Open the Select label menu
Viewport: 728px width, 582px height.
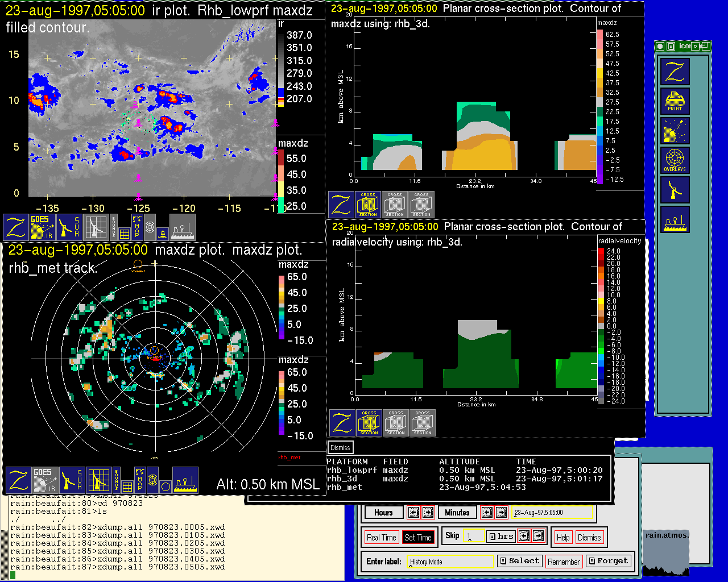tap(519, 561)
